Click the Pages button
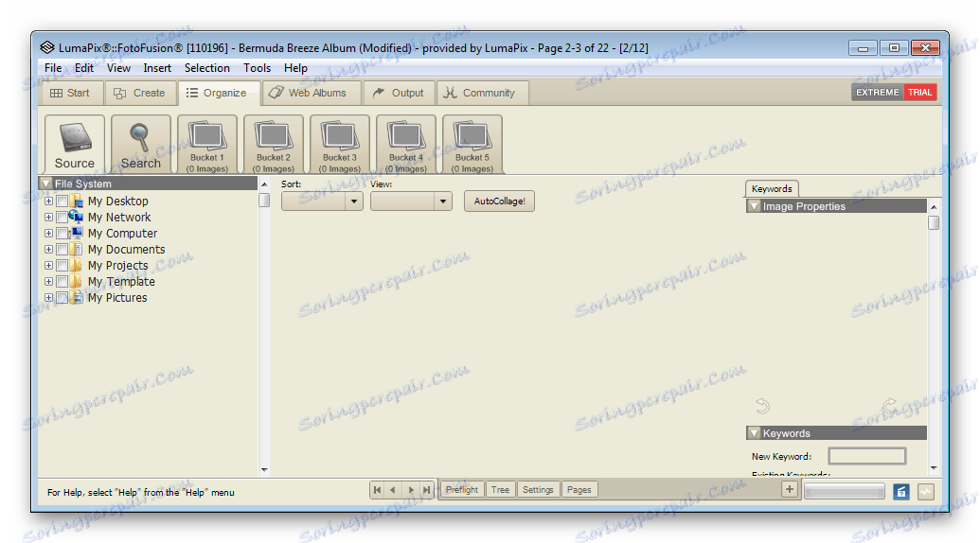 (579, 490)
